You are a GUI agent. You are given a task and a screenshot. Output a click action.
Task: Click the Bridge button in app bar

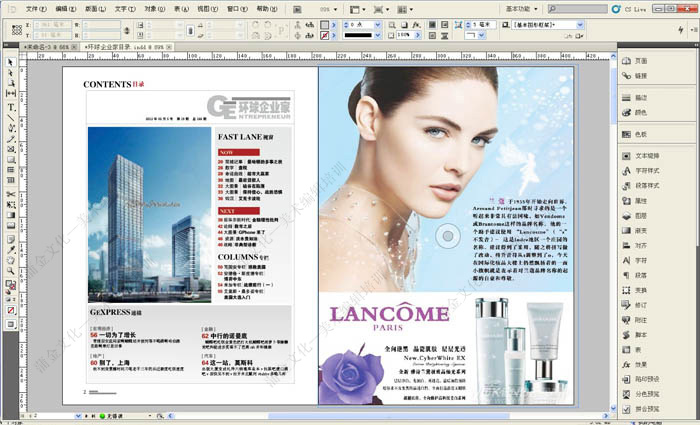point(298,9)
